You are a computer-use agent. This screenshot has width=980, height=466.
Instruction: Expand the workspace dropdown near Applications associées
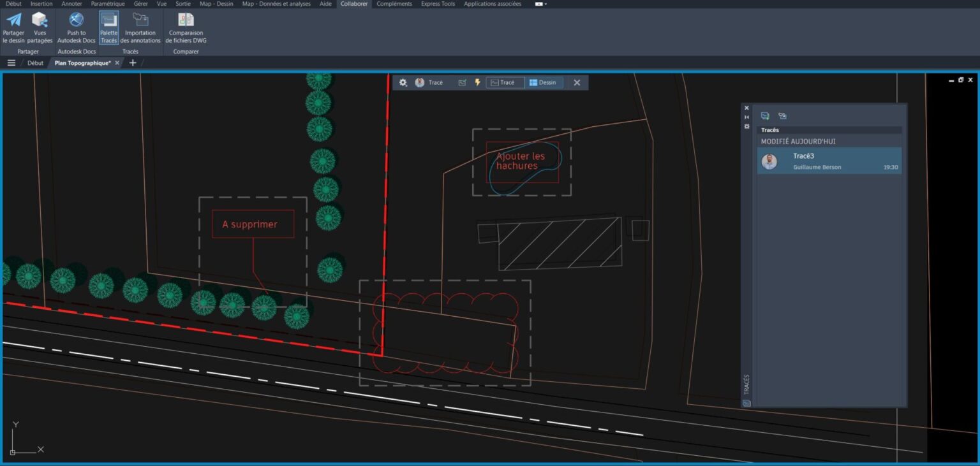539,4
